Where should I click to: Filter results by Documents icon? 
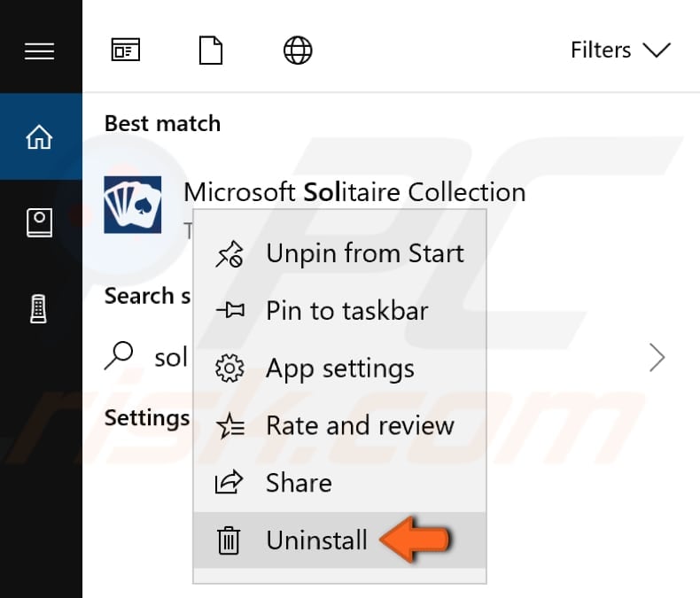[x=211, y=50]
